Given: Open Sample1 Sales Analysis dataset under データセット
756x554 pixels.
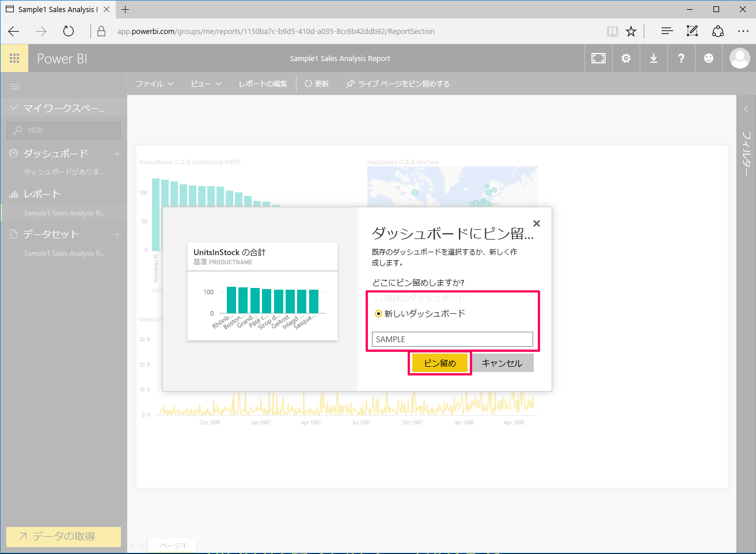Looking at the screenshot, I should point(64,253).
